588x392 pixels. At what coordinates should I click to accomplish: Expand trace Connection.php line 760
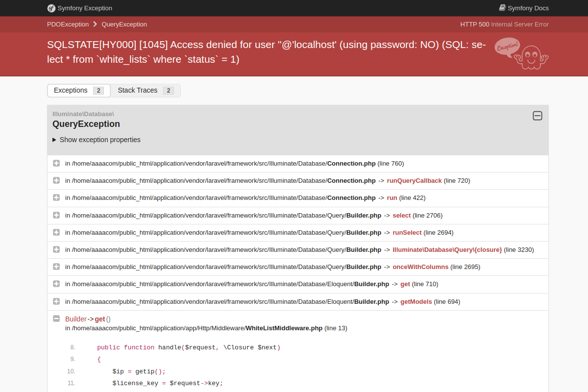(56, 163)
